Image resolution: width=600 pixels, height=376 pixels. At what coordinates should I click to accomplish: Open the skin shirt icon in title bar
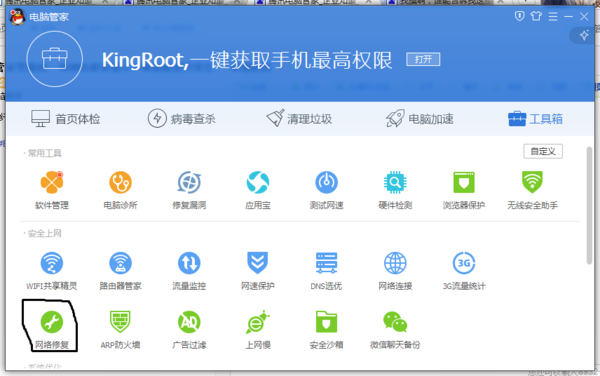click(x=536, y=16)
